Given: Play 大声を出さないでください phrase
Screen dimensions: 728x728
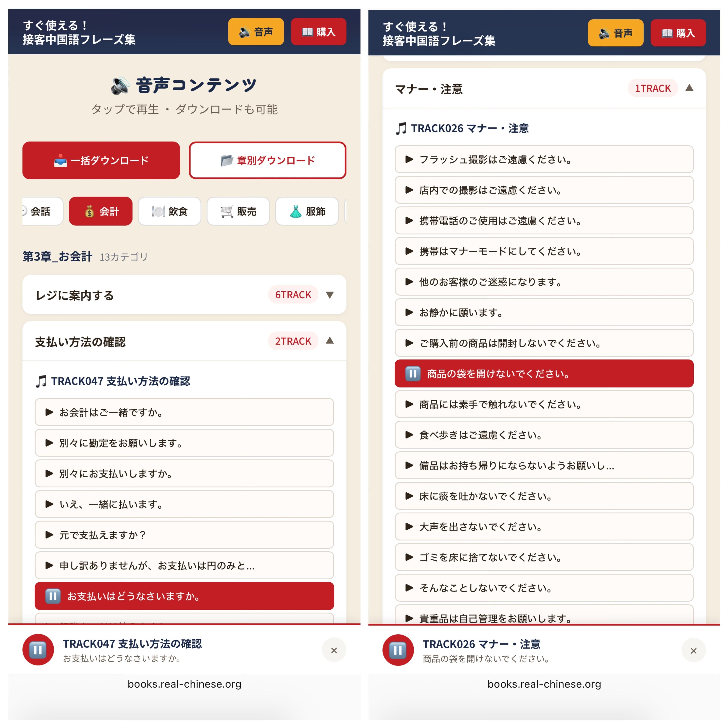Looking at the screenshot, I should click(544, 526).
